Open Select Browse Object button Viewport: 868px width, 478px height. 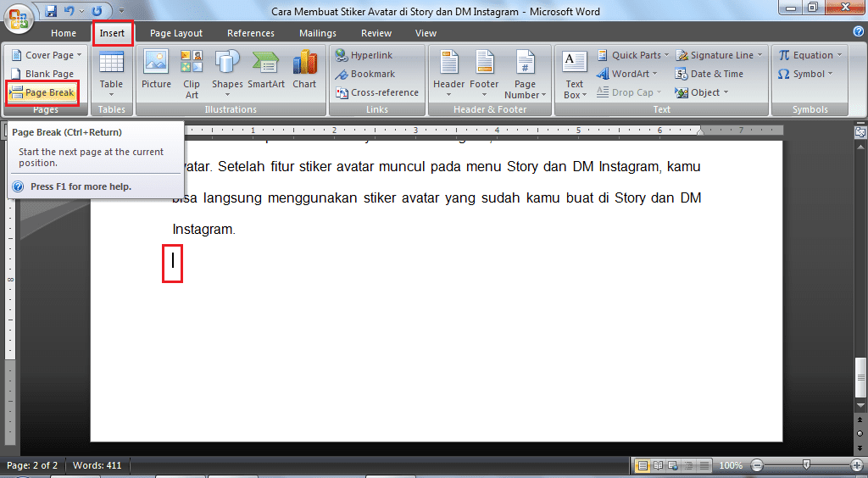point(860,433)
